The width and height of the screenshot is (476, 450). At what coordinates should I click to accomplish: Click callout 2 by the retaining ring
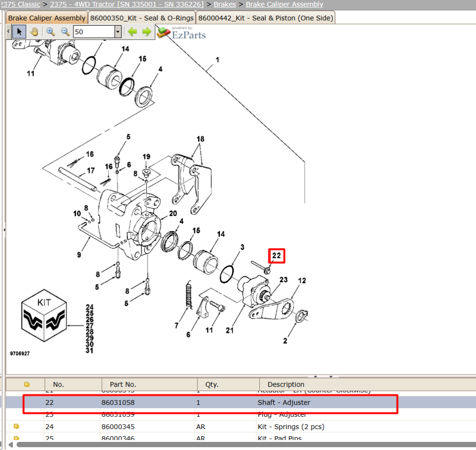pyautogui.click(x=285, y=340)
